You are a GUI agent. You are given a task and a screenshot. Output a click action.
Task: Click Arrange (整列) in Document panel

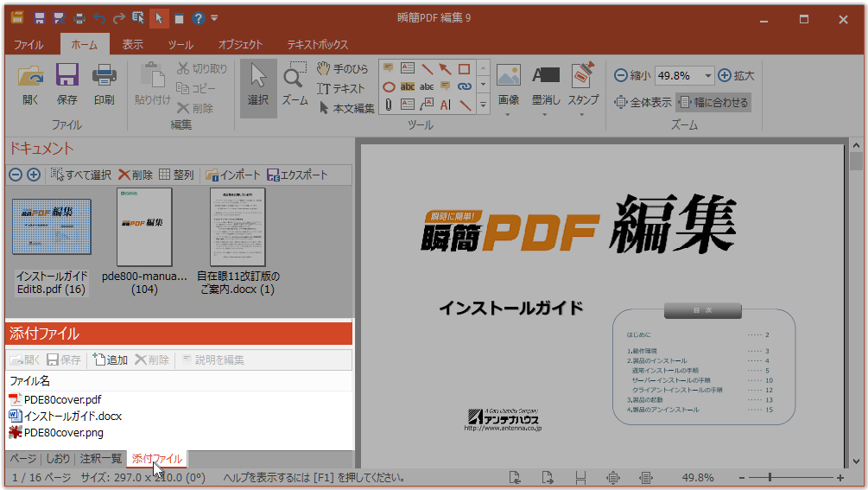[176, 175]
